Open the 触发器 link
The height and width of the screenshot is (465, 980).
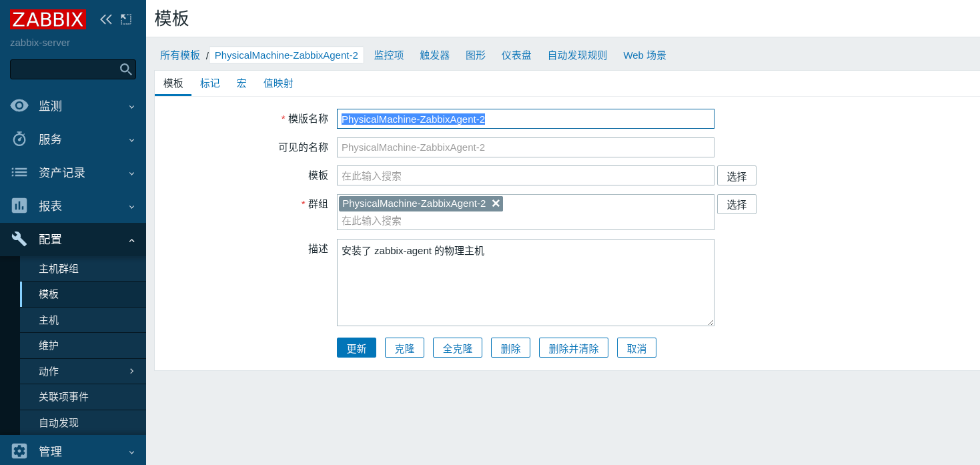(435, 55)
